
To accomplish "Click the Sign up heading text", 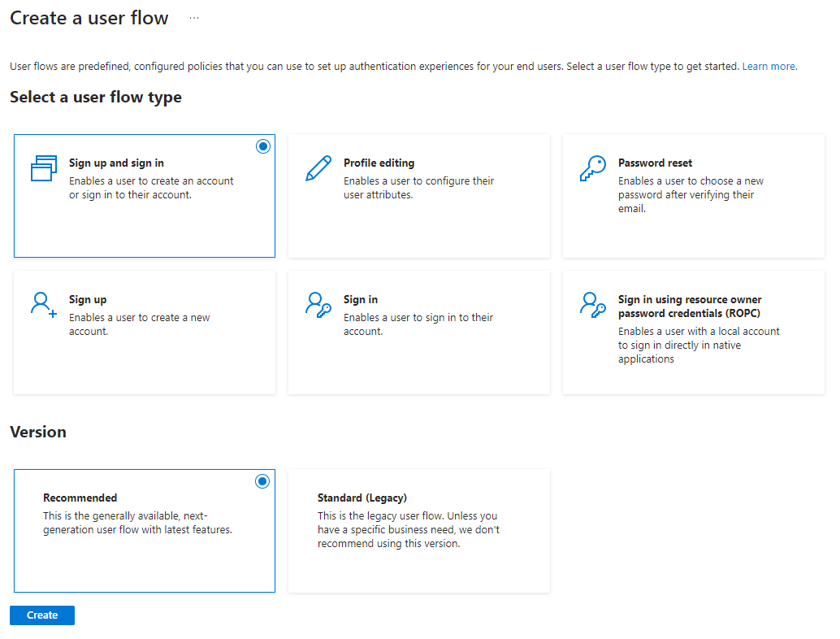I will 88,300.
